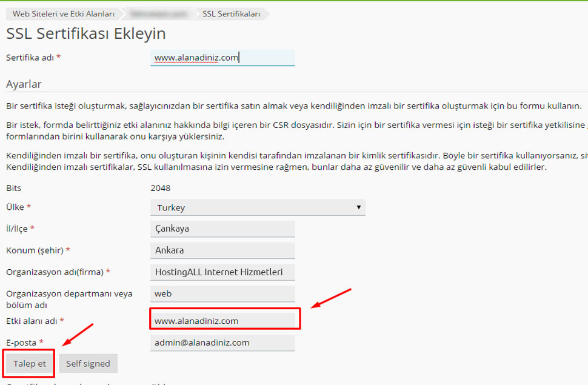Focus the department field containing web
The height and width of the screenshot is (385, 588).
click(x=222, y=294)
